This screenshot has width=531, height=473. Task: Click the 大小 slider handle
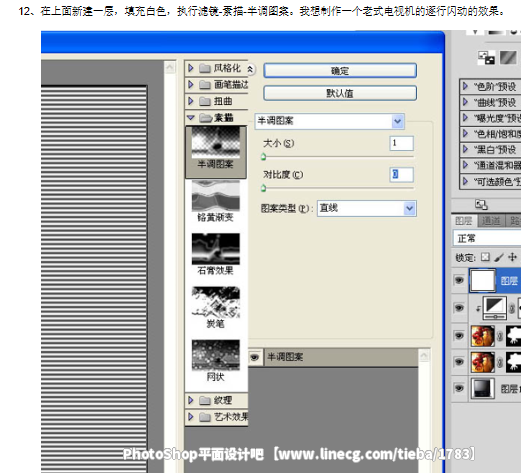(263, 157)
